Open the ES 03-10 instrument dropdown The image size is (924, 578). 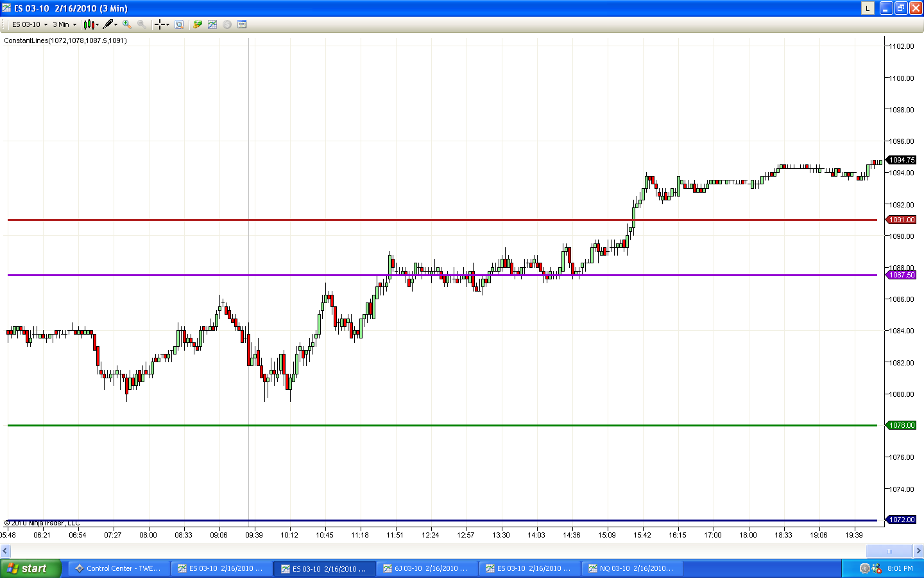click(30, 24)
